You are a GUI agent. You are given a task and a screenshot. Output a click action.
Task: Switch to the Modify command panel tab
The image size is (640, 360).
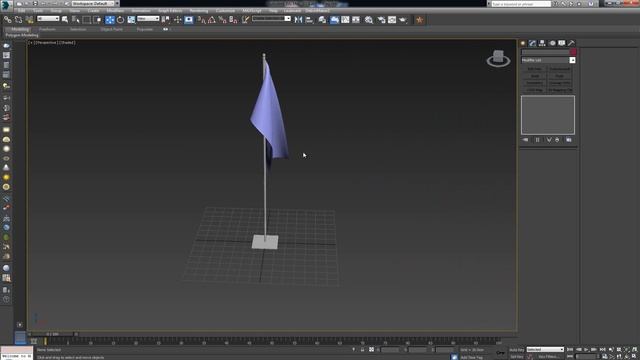click(532, 43)
